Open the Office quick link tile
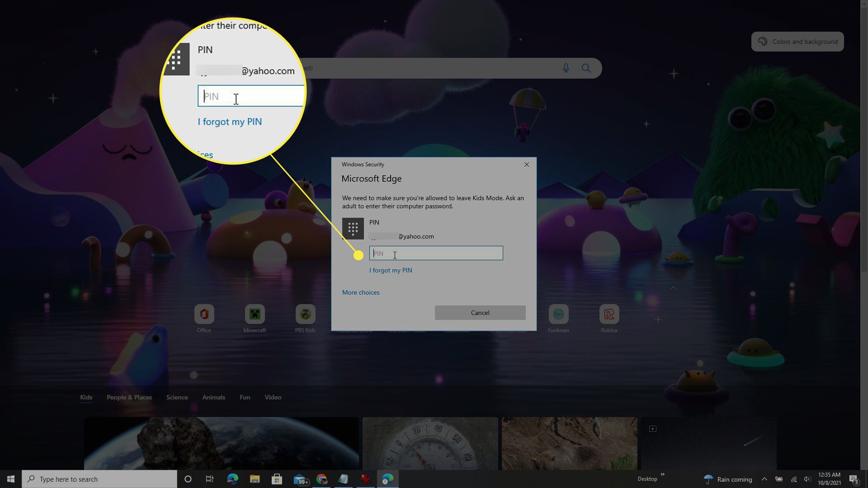 click(x=204, y=318)
